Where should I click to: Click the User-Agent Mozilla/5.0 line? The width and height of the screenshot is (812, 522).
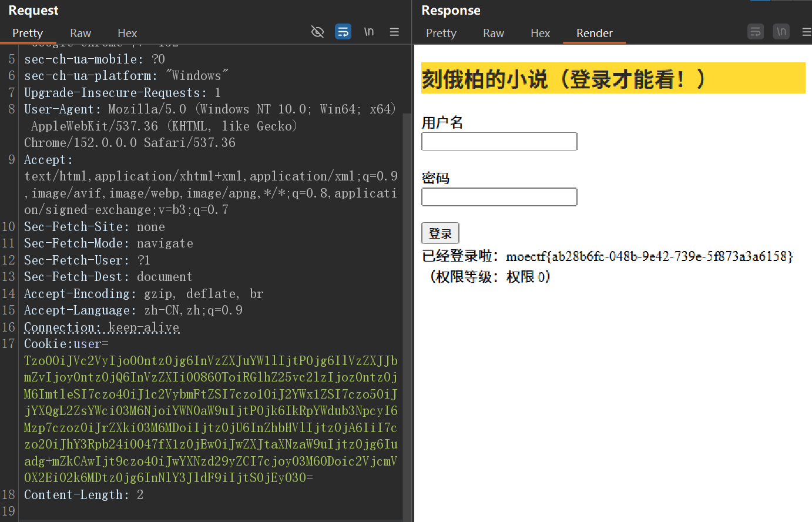coord(210,126)
